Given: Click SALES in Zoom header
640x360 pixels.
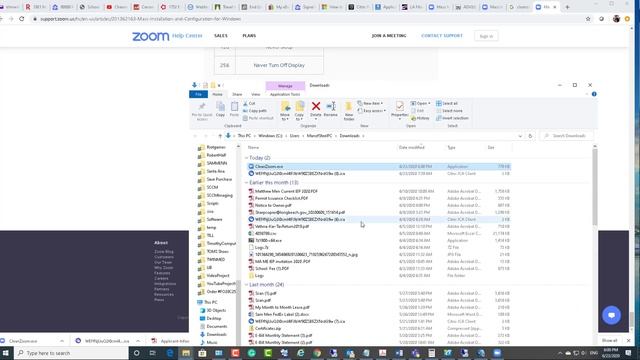Looking at the screenshot, I should (x=221, y=36).
